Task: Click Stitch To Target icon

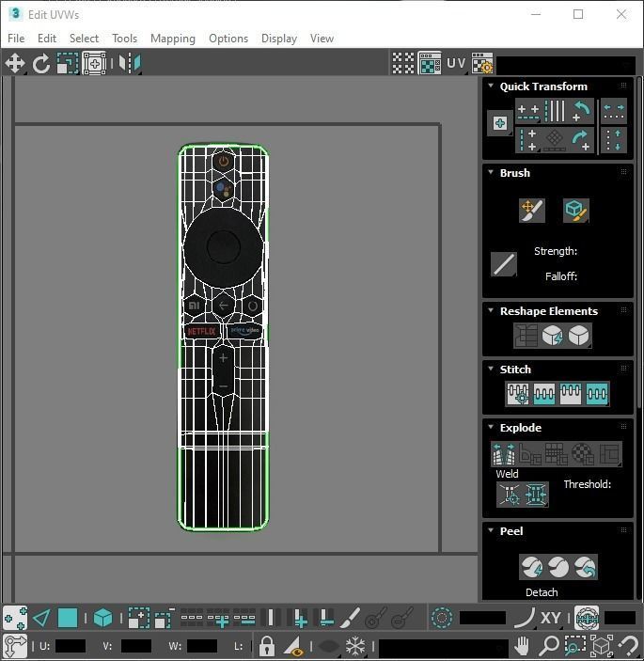Action: coord(518,394)
